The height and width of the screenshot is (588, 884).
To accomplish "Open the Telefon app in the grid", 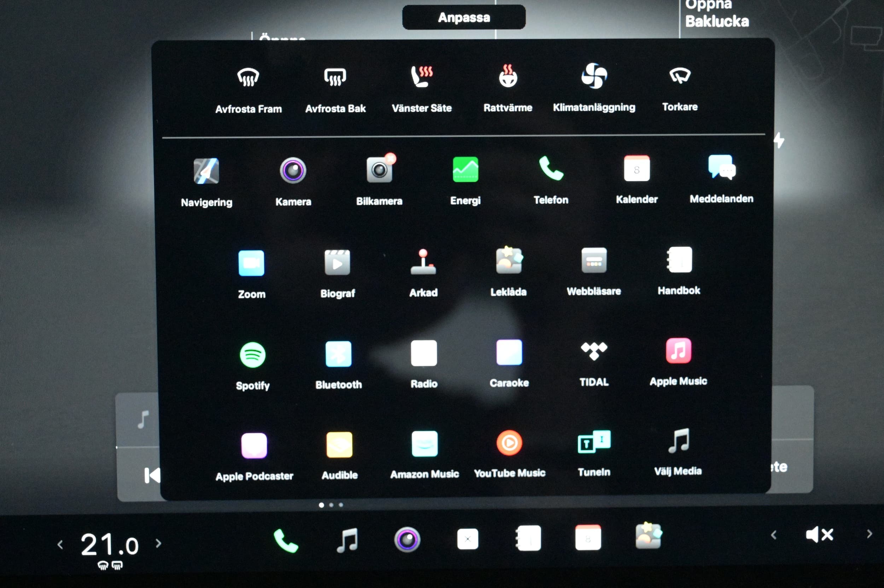I will [x=551, y=168].
